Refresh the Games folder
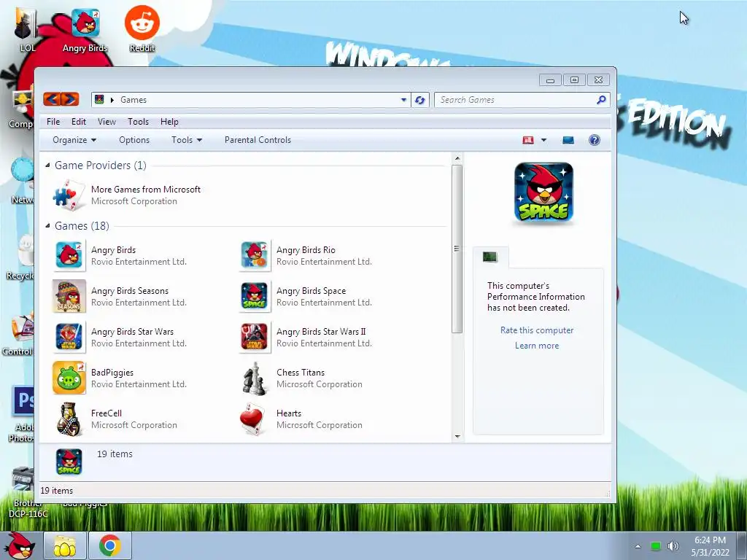Screen dimensions: 747x560 pos(419,100)
